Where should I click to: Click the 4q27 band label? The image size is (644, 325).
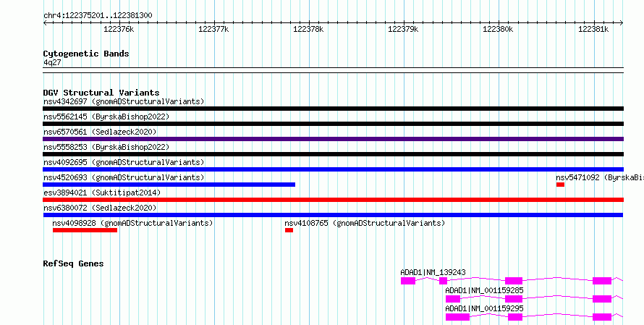pos(52,63)
